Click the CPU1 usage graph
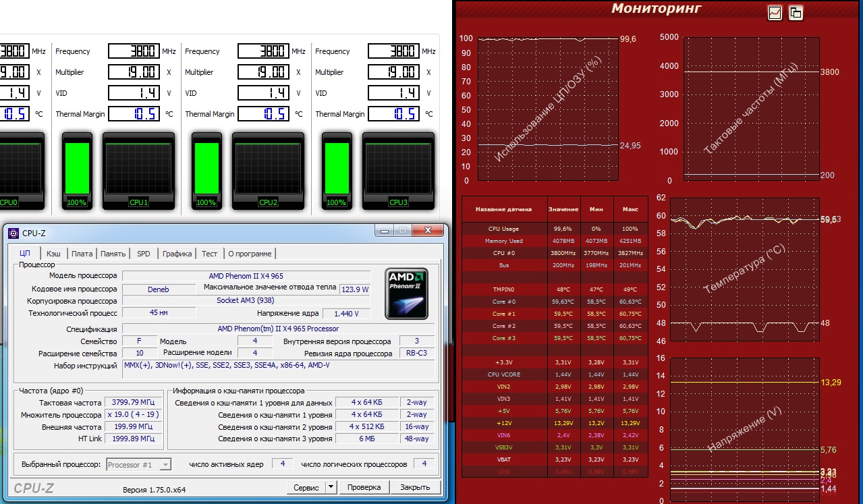Image resolution: width=863 pixels, height=504 pixels. (138, 171)
